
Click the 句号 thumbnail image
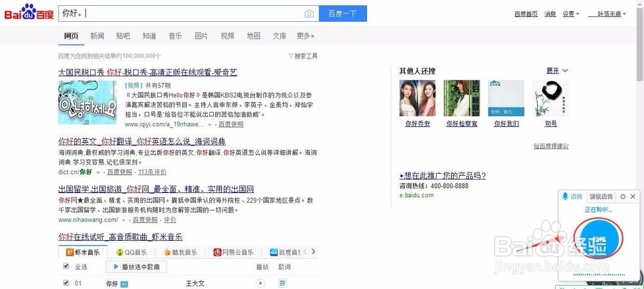coord(551,98)
